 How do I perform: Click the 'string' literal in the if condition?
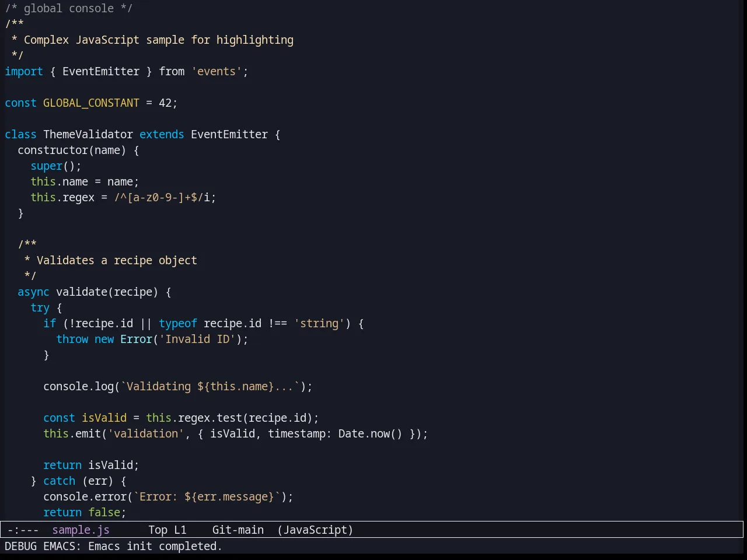tap(319, 323)
